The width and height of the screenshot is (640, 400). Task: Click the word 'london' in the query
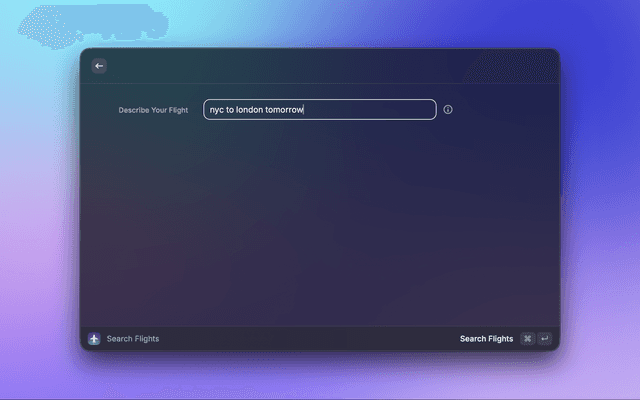249,110
